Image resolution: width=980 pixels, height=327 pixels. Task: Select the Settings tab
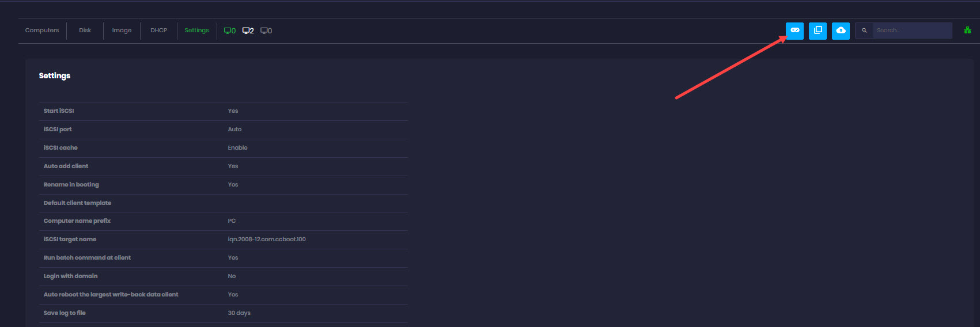(x=196, y=31)
